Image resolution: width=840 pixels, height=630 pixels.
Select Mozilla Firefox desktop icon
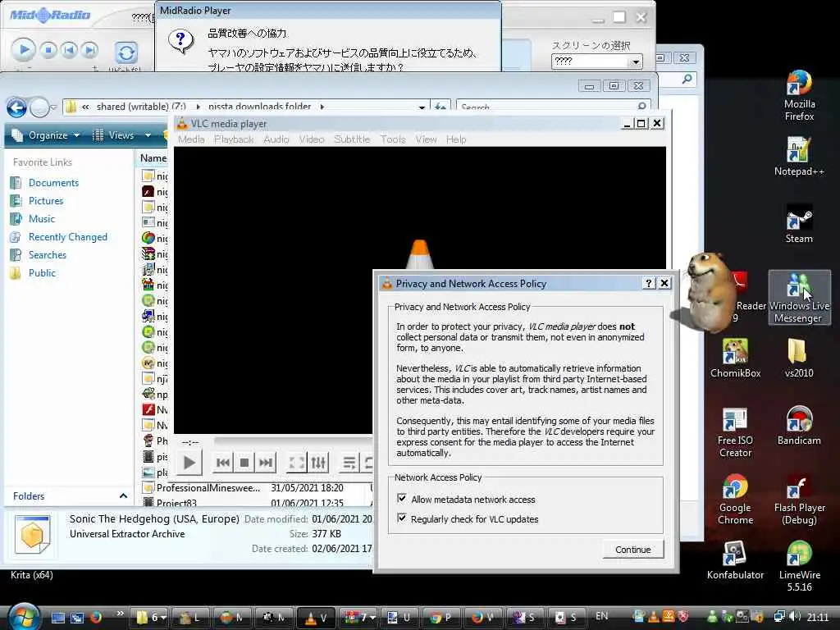pos(799,96)
